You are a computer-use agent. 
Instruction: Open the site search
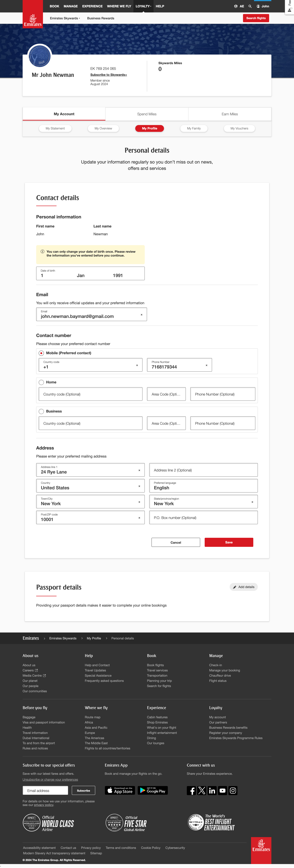tap(250, 6)
